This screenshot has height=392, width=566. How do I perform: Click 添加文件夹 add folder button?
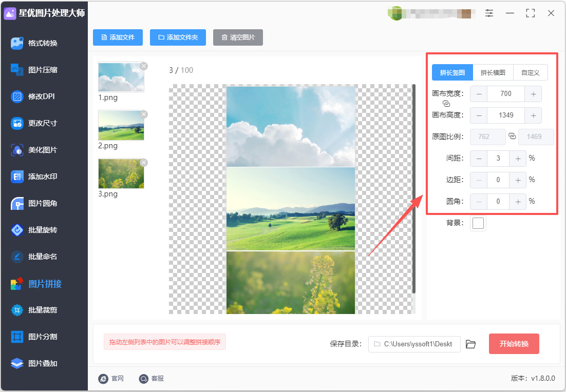pyautogui.click(x=178, y=37)
